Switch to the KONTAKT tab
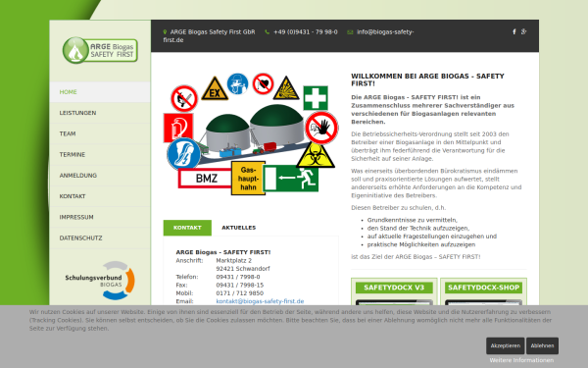This screenshot has height=368, width=588. [x=187, y=228]
